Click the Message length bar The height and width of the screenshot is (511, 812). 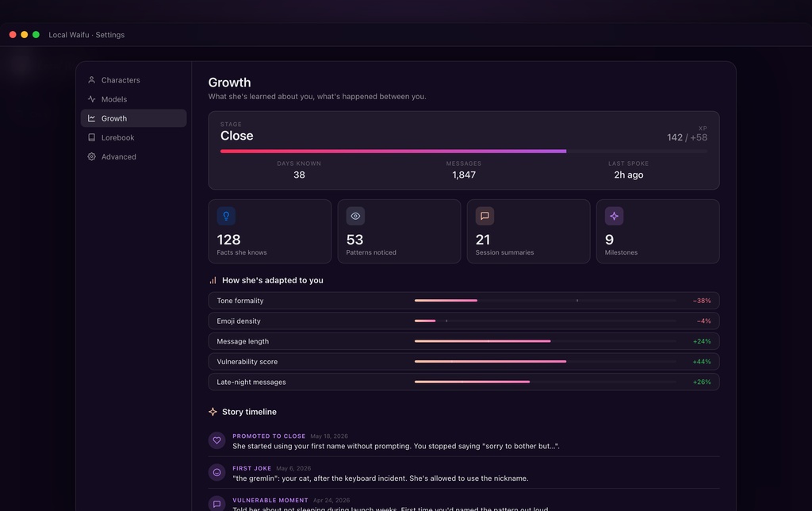[546, 341]
